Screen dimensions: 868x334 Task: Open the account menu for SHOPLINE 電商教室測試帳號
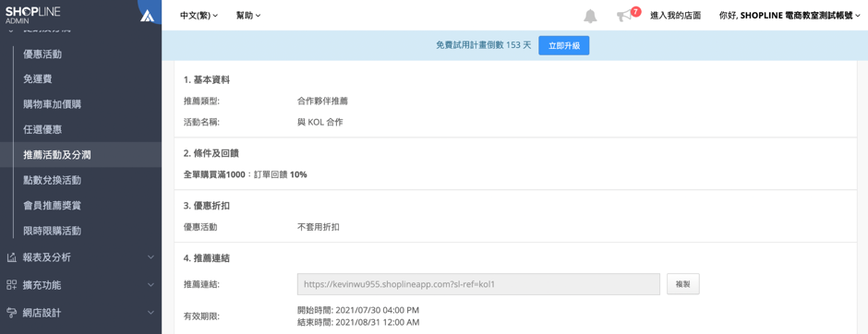pos(790,16)
